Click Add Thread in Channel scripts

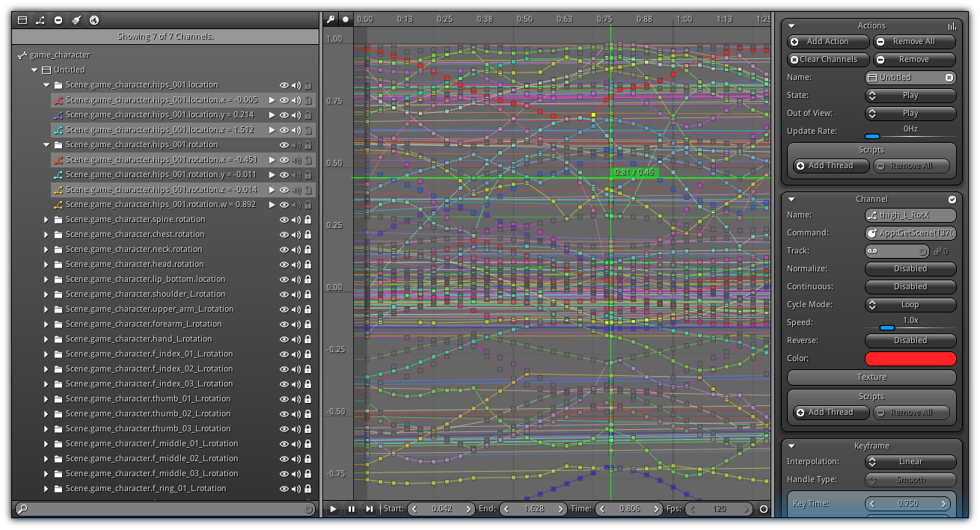[x=830, y=413]
